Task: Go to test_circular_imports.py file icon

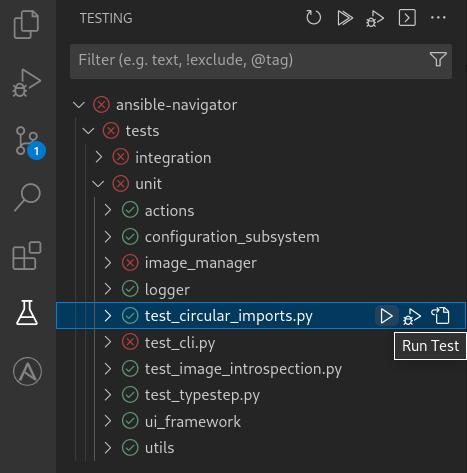Action: pyautogui.click(x=440, y=316)
